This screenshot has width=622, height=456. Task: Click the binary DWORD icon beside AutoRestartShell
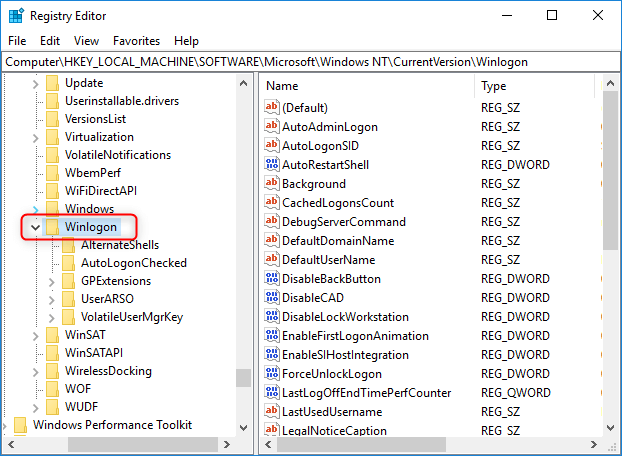[x=271, y=165]
